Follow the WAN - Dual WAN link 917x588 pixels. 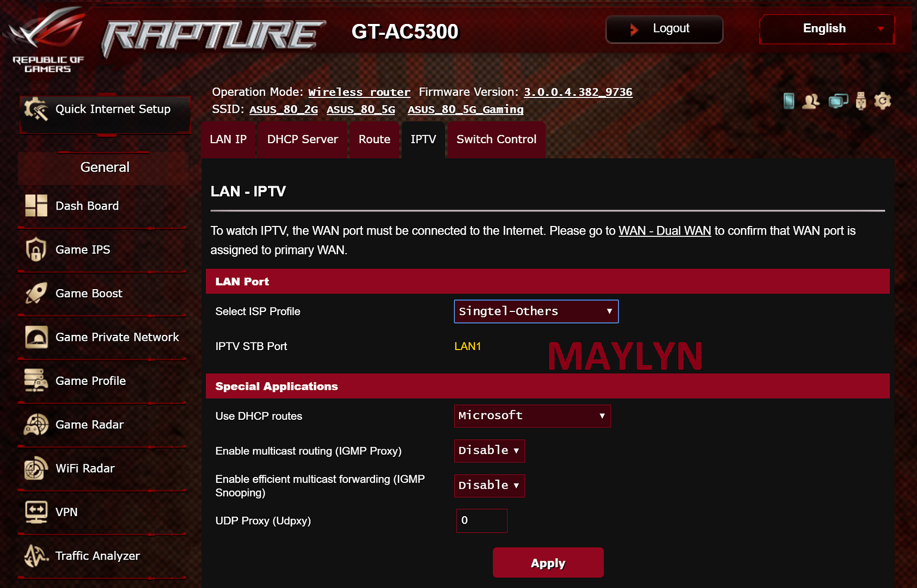665,231
